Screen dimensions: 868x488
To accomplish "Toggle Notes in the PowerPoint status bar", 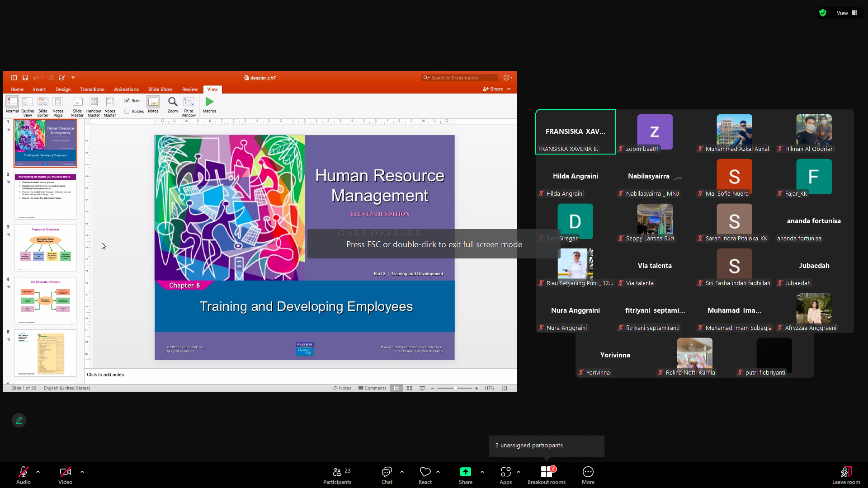I will click(x=342, y=388).
